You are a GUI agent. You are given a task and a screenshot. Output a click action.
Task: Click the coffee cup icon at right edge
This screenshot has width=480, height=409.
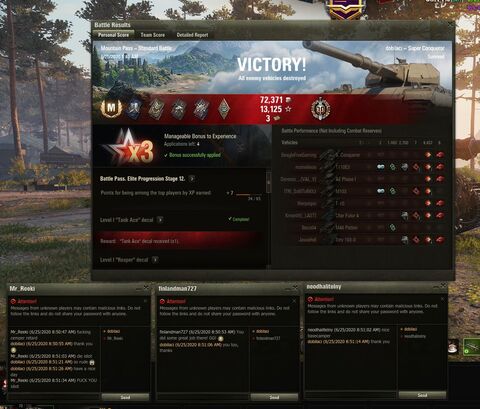[x=452, y=347]
